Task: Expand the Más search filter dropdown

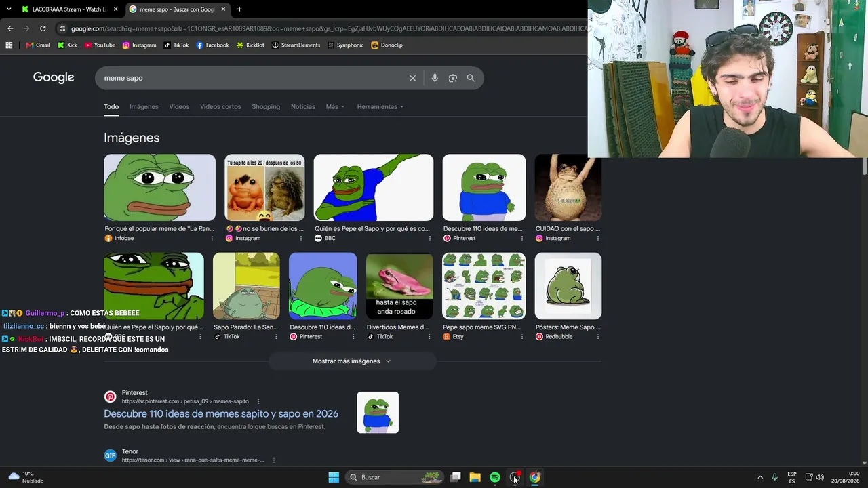Action: [335, 107]
